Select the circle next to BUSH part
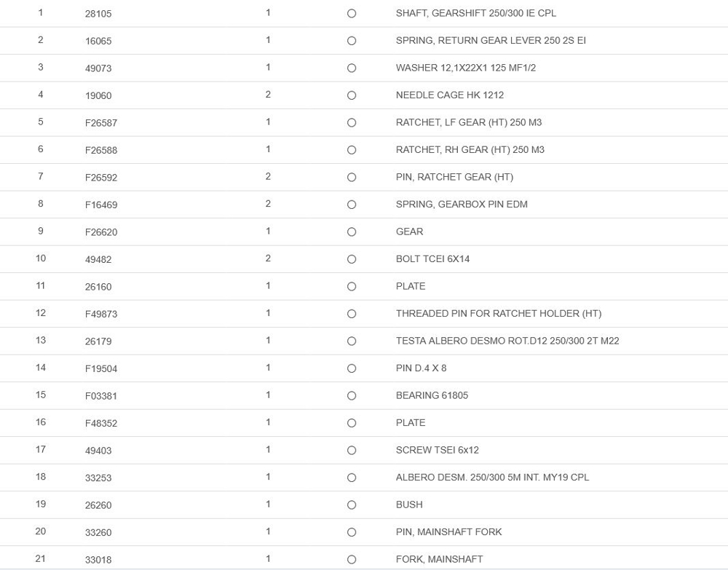 [x=352, y=505]
